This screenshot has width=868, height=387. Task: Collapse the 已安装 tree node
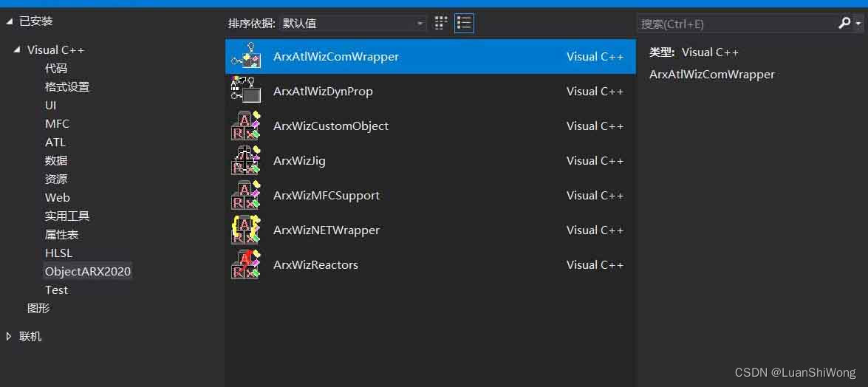pos(9,21)
